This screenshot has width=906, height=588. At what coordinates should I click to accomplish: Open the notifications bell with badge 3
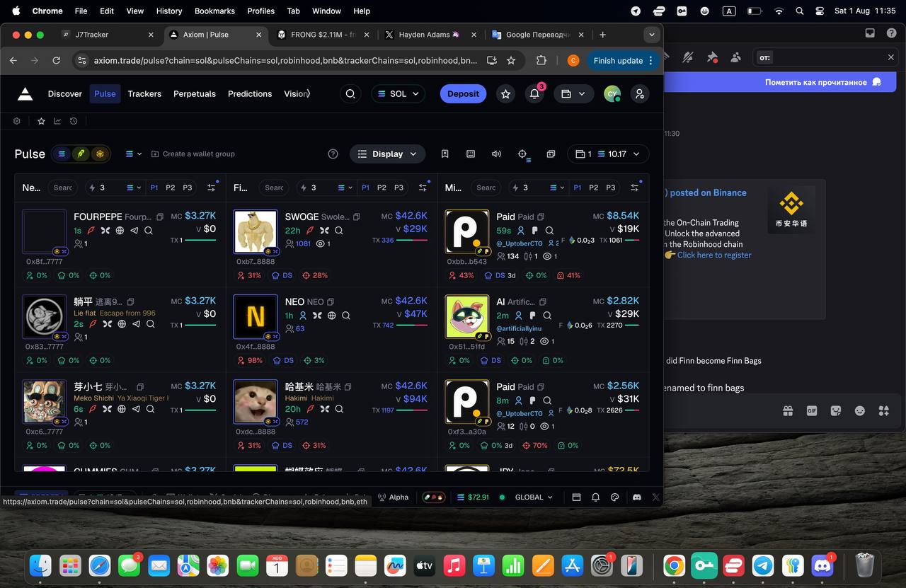[x=535, y=93]
